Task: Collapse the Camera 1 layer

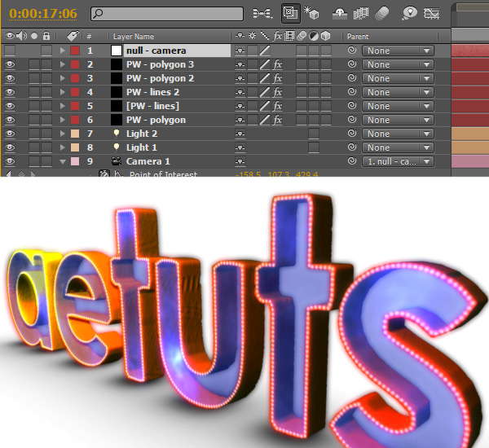Action: [63, 161]
